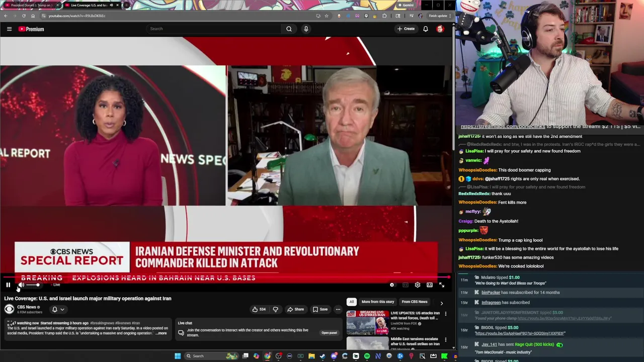Open BIGOL's tipped YouTube link

pyautogui.click(x=520, y=333)
